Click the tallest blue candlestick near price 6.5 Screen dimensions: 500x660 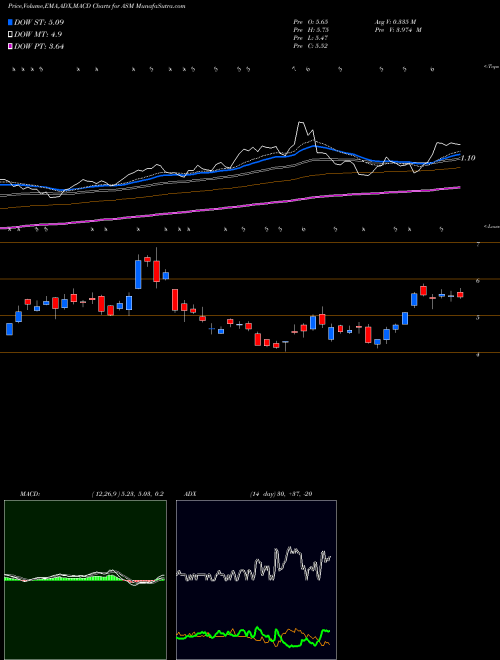click(x=138, y=274)
